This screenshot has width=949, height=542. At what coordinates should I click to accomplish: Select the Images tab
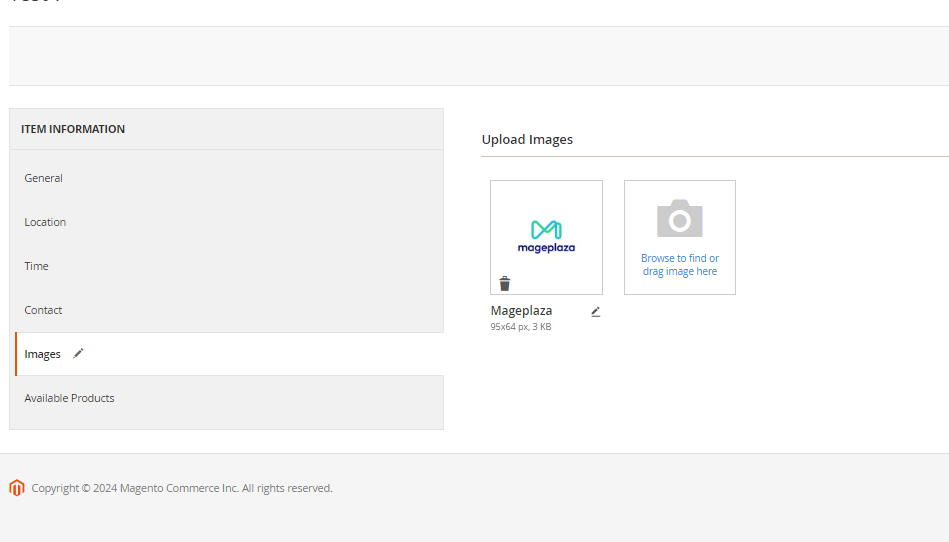[43, 354]
